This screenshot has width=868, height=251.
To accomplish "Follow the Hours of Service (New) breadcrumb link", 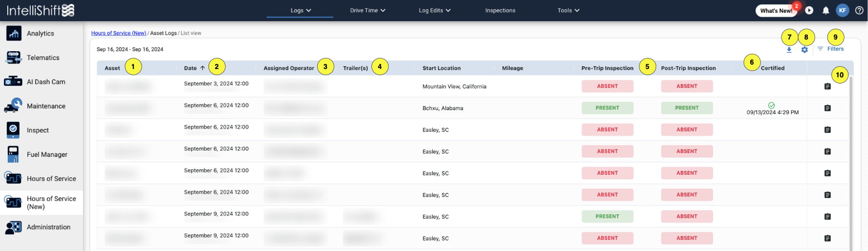I will point(119,33).
